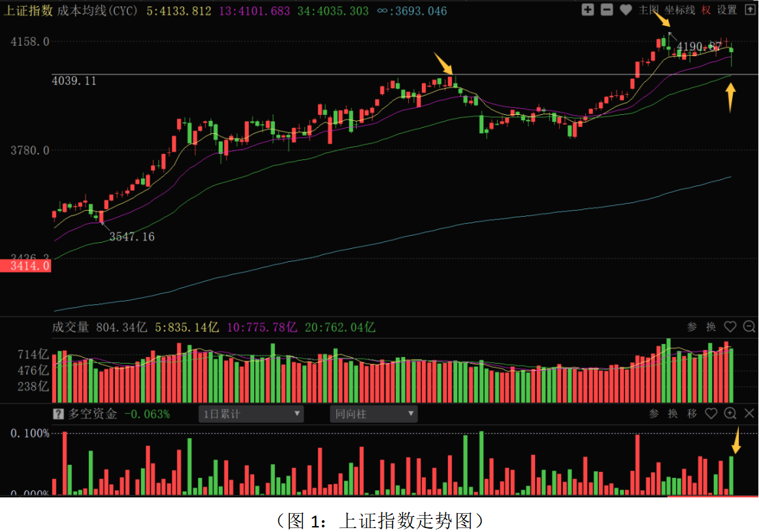Open the 主图 main chart menu
This screenshot has width=759, height=532.
click(x=648, y=10)
